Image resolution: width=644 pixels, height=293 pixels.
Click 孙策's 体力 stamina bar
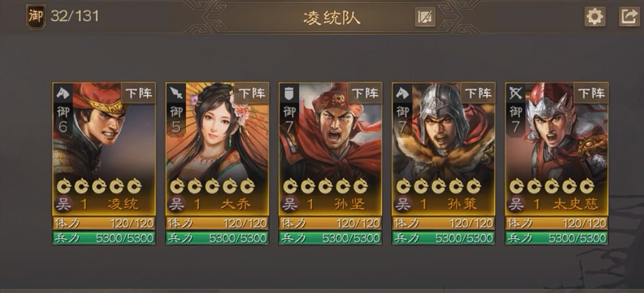[x=443, y=223]
